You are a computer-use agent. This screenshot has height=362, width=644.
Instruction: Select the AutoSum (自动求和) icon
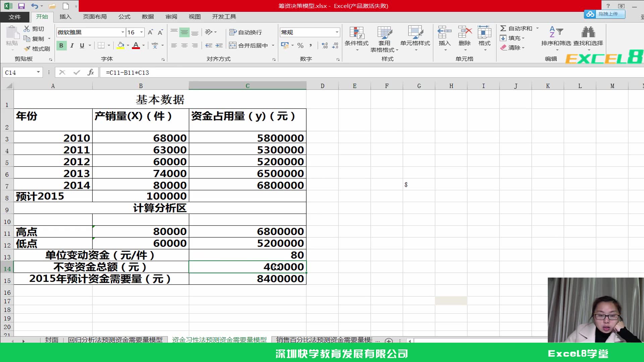click(x=503, y=28)
